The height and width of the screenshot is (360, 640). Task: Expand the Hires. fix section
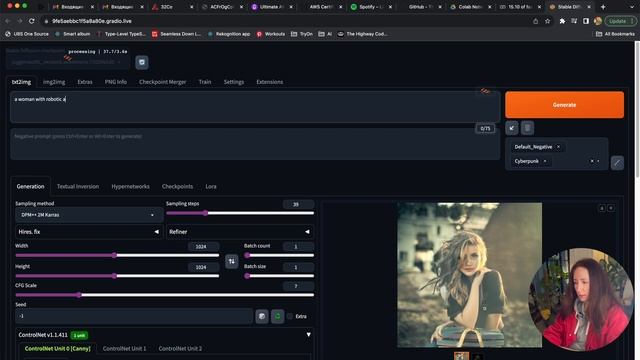(x=89, y=232)
